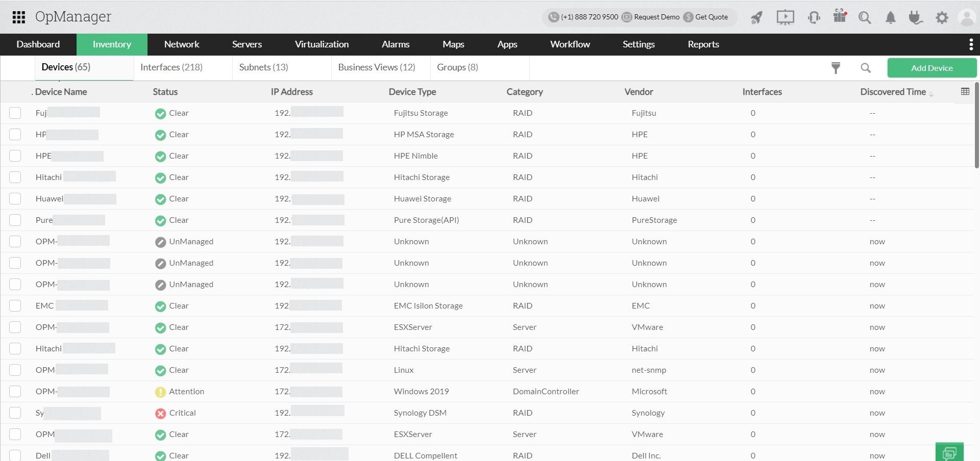This screenshot has height=461, width=980.
Task: Open the getting started rocket icon
Action: [756, 17]
